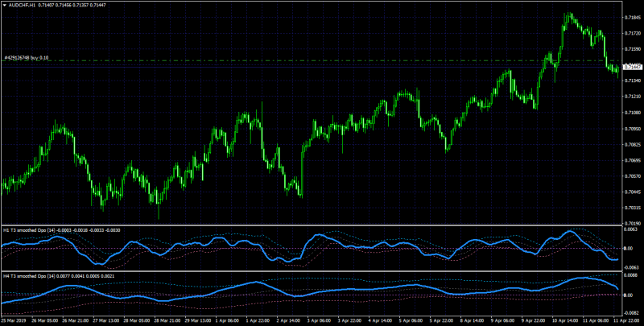Click the 9 Apr 06:00 time label
The width and height of the screenshot is (644, 326).
click(x=502, y=320)
